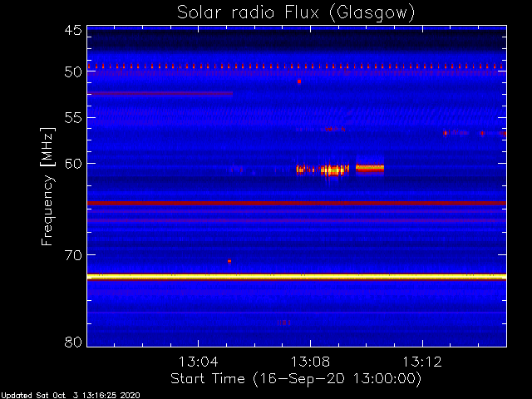Click the red dot near 51 MHz
532x399 pixels.
[299, 81]
